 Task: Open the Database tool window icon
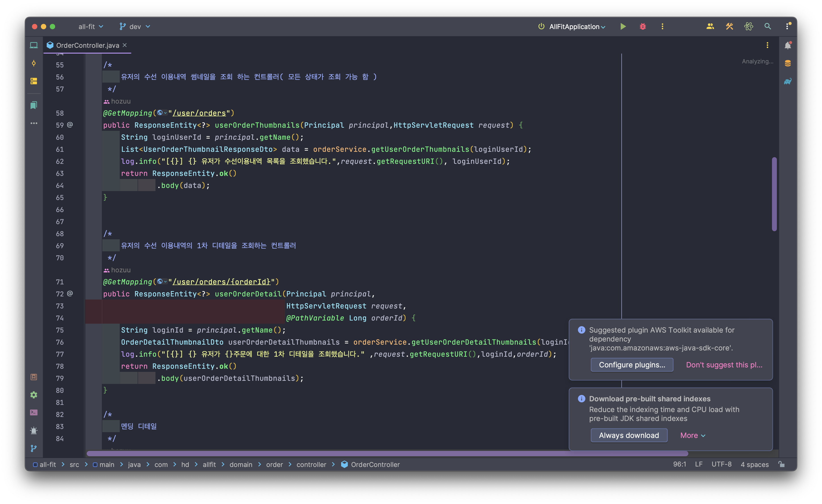pyautogui.click(x=788, y=63)
